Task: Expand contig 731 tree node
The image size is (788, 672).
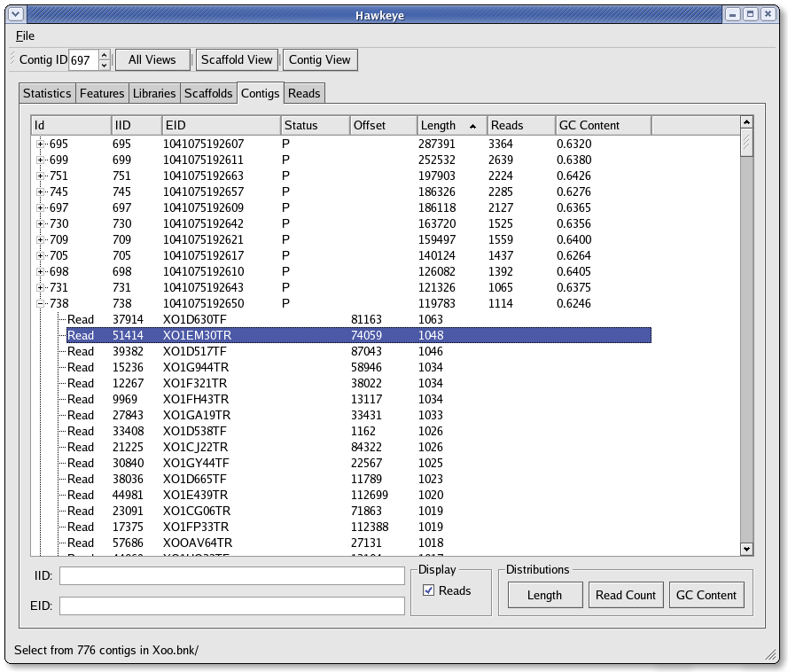Action: [x=41, y=287]
